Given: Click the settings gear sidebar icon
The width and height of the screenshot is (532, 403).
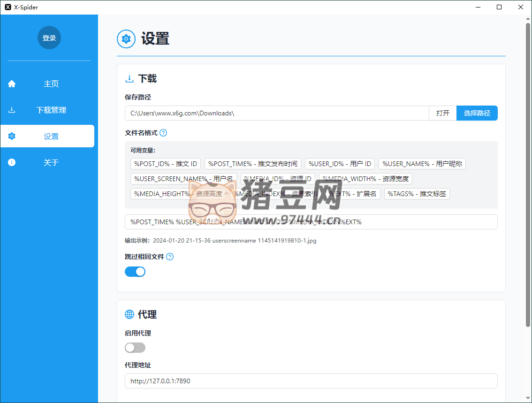Looking at the screenshot, I should tap(12, 137).
